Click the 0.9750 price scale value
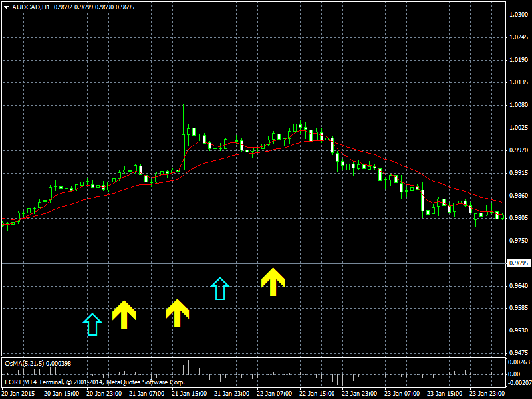The height and width of the screenshot is (399, 532). [519, 241]
